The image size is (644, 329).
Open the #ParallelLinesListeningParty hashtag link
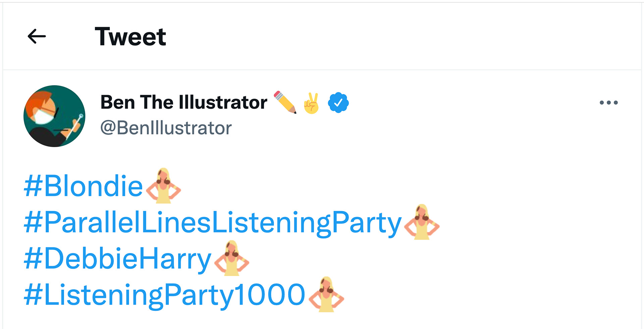[213, 222]
